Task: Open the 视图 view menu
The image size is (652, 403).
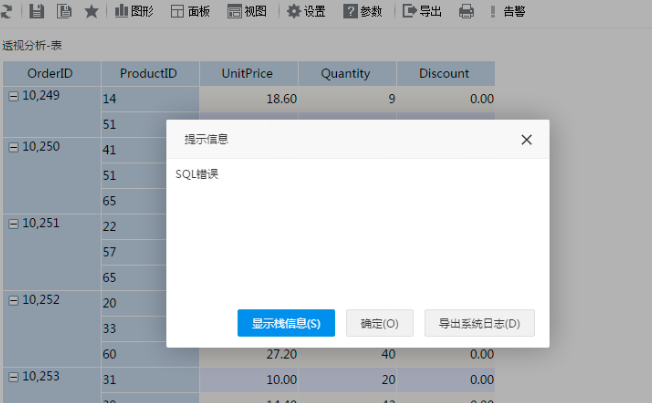Action: pyautogui.click(x=247, y=11)
